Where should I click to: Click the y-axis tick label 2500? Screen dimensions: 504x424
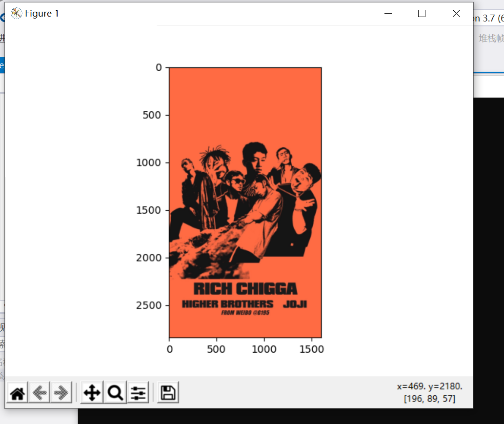148,305
